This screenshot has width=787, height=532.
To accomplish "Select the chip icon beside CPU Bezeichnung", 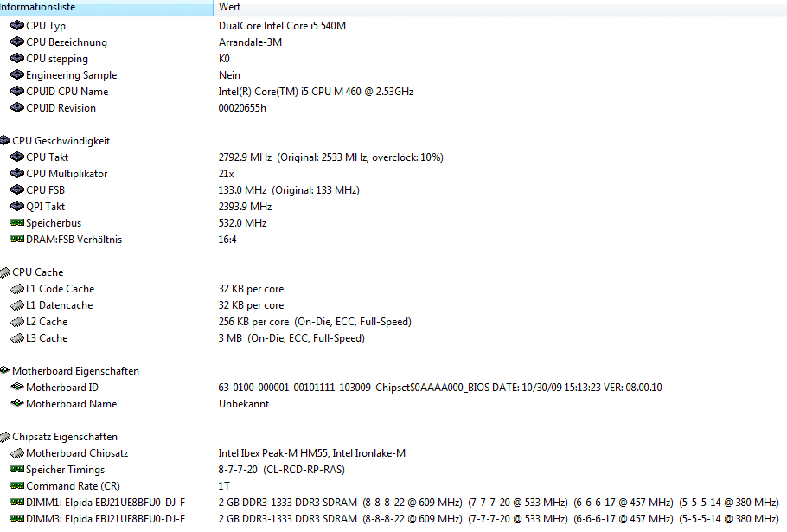I will click(17, 42).
